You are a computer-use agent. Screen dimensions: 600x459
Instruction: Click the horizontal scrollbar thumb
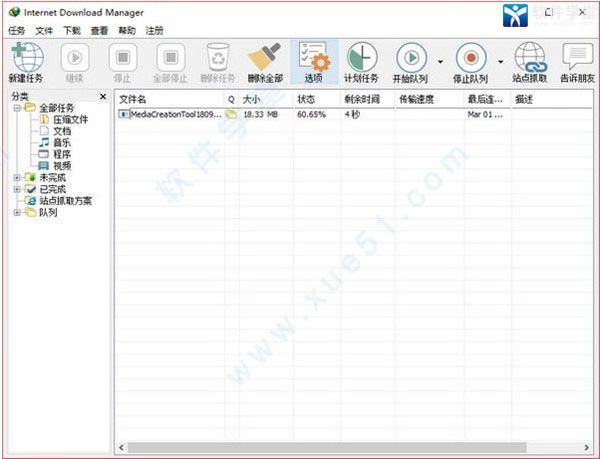pyautogui.click(x=327, y=447)
